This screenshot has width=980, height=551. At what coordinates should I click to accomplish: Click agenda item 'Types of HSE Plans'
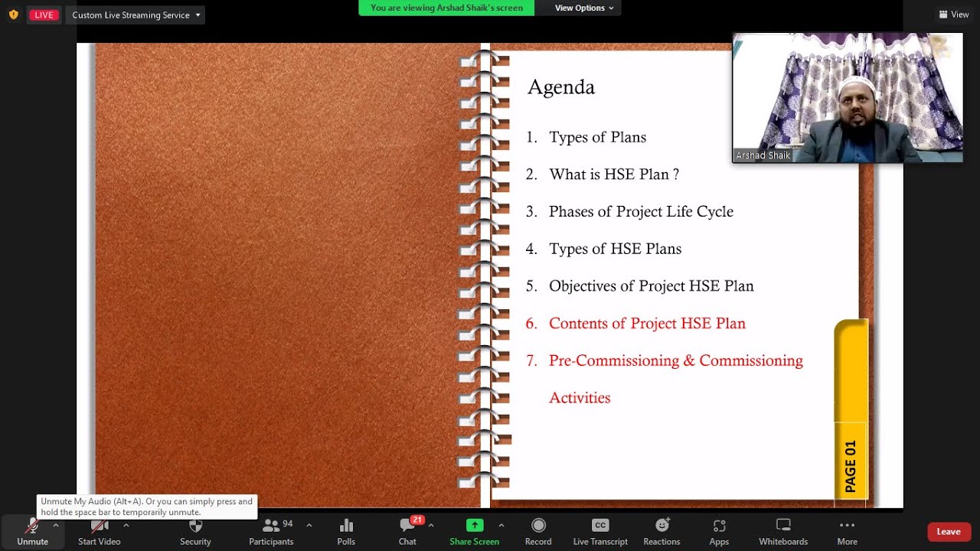point(615,249)
